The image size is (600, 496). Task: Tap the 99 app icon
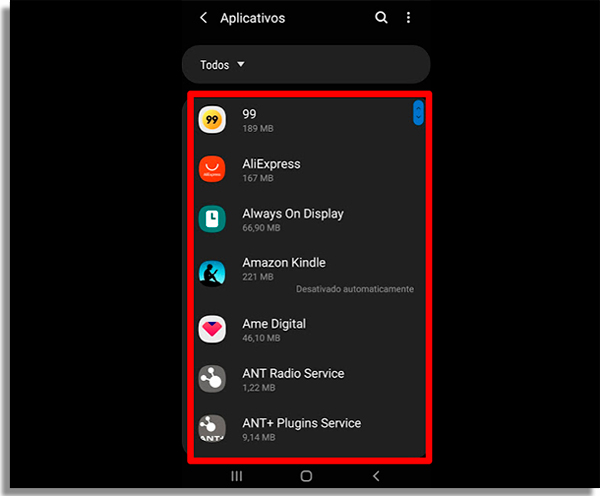[212, 120]
